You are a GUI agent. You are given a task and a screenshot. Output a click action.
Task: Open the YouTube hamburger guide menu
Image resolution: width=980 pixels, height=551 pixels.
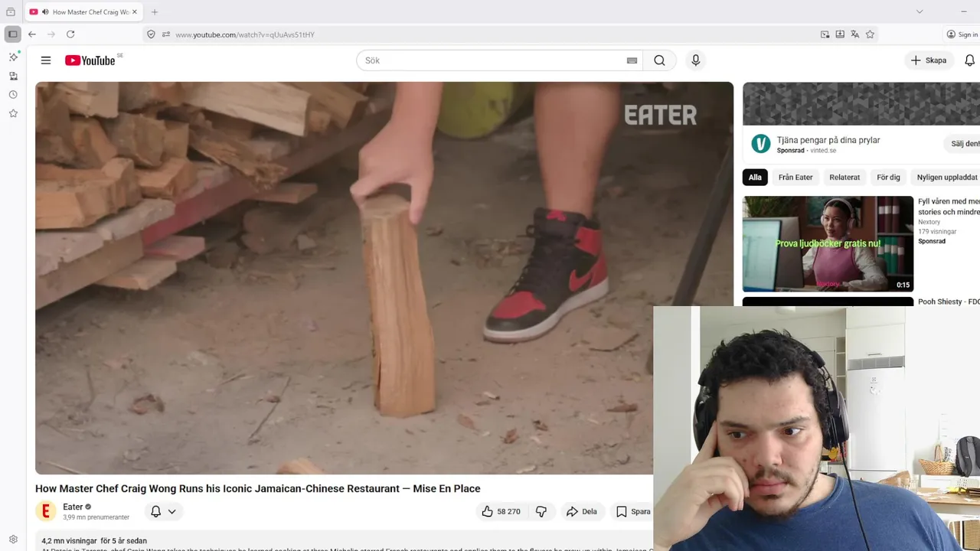(x=46, y=60)
